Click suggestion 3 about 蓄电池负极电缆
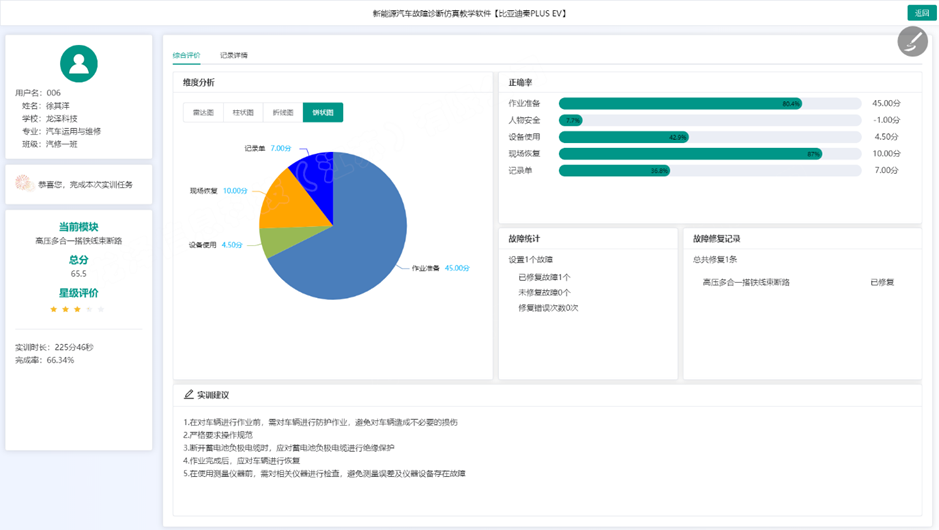Image resolution: width=939 pixels, height=530 pixels. pyautogui.click(x=289, y=447)
